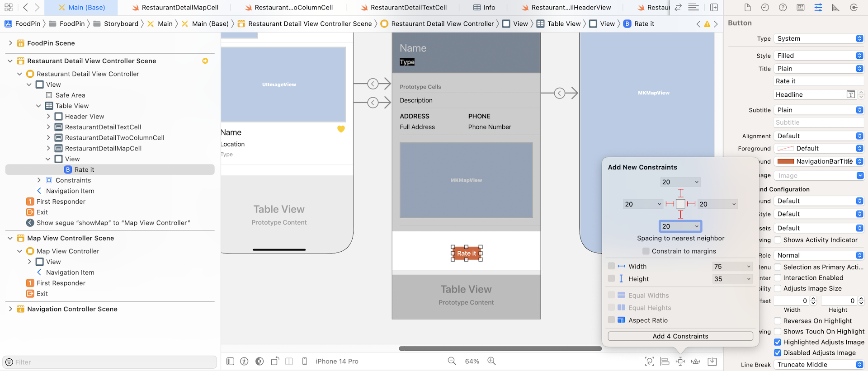Click Storyboard in the jump bar
Screen dimensions: 868x371
pyautogui.click(x=116, y=24)
